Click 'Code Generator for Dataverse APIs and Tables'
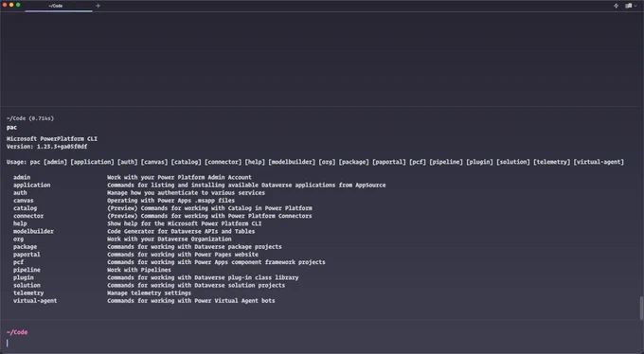 [x=181, y=231]
